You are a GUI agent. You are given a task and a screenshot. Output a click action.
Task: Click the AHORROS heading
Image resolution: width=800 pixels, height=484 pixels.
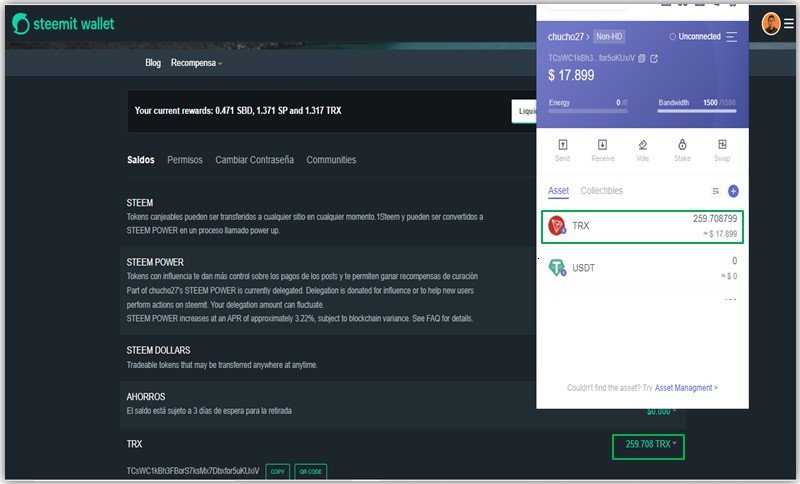point(146,397)
